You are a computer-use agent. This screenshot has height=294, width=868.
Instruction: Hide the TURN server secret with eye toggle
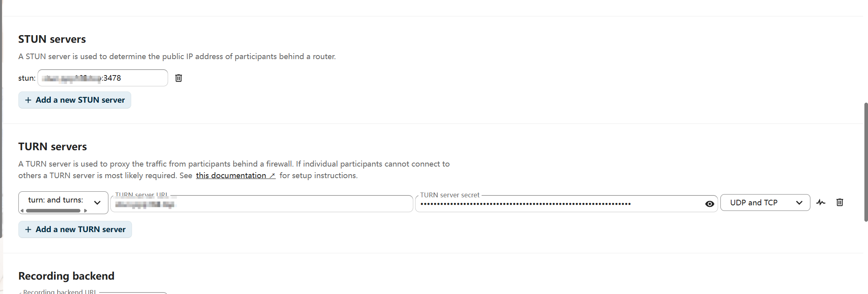coord(710,204)
